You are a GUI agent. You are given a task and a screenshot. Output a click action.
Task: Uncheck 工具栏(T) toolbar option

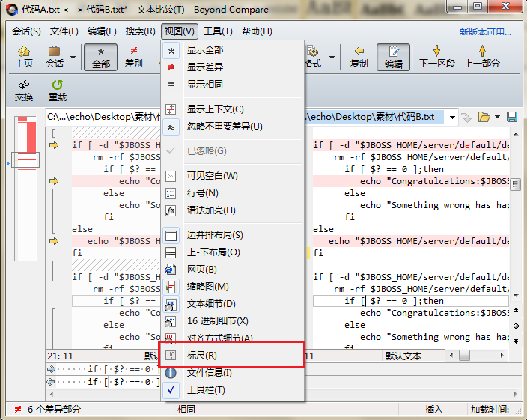tap(233, 390)
